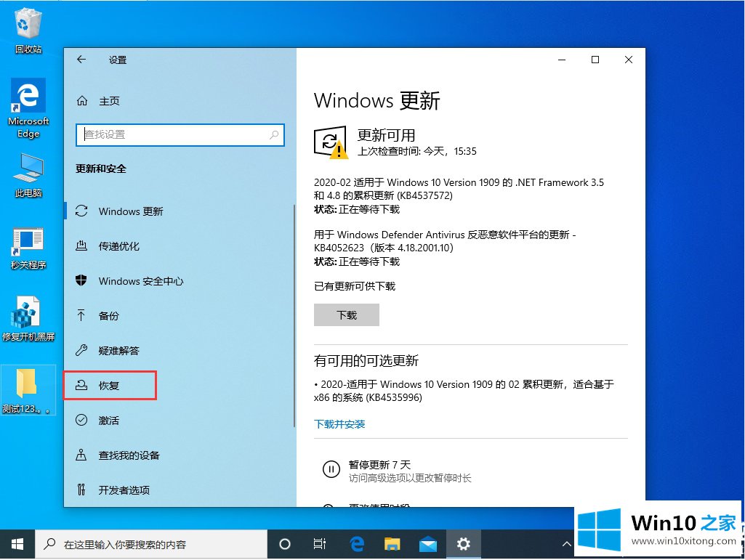Select 恢复 in the sidebar
The height and width of the screenshot is (560, 745).
[x=179, y=385]
